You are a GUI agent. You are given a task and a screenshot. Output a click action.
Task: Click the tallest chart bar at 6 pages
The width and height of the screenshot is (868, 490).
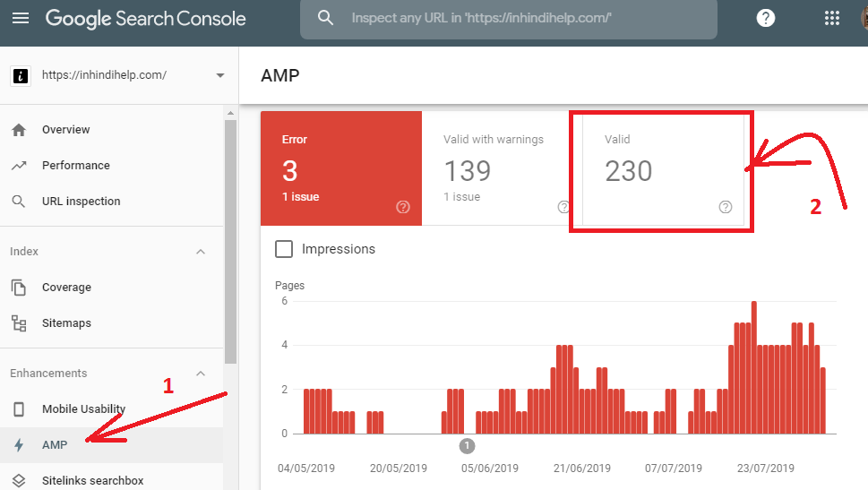coord(754,367)
